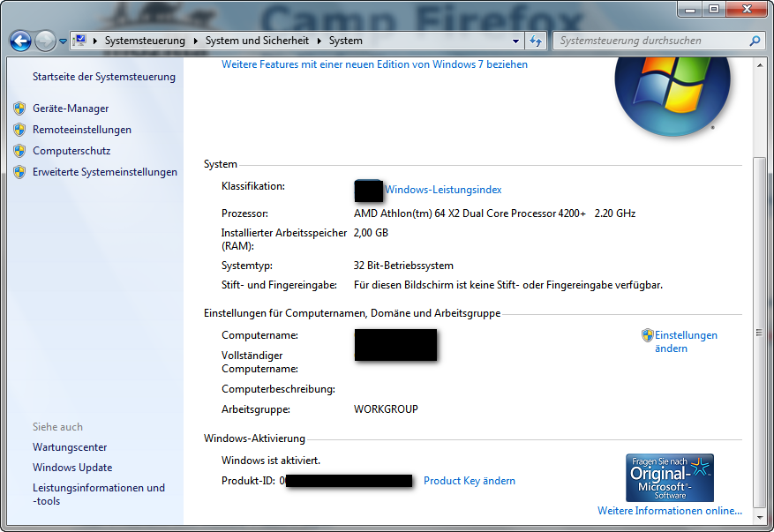Open Remoteeinstellungen in the sidebar
The width and height of the screenshot is (774, 532).
tap(82, 130)
